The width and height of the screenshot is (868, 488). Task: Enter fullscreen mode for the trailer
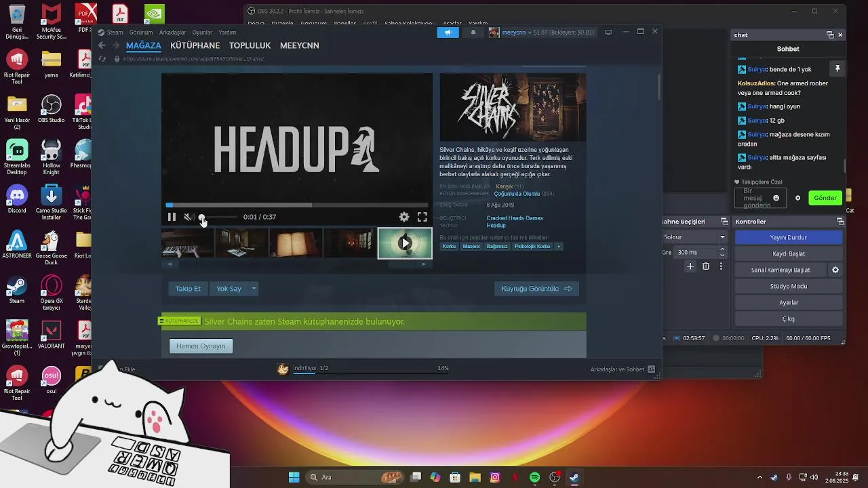(x=422, y=217)
